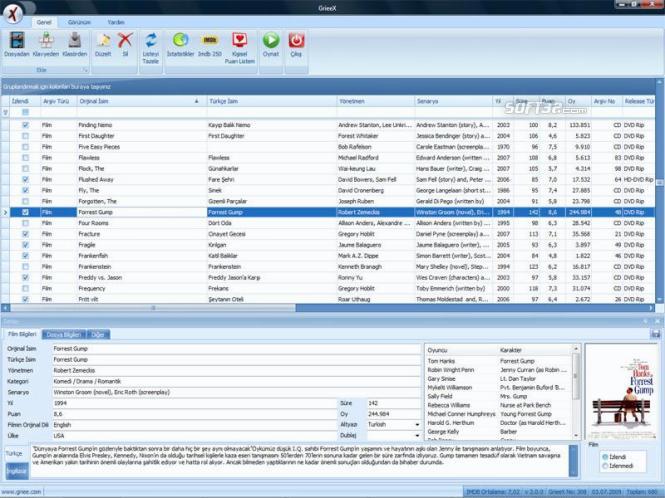Open the Dublaj dropdown
Viewport: 665px width, 498px height.
tap(417, 436)
